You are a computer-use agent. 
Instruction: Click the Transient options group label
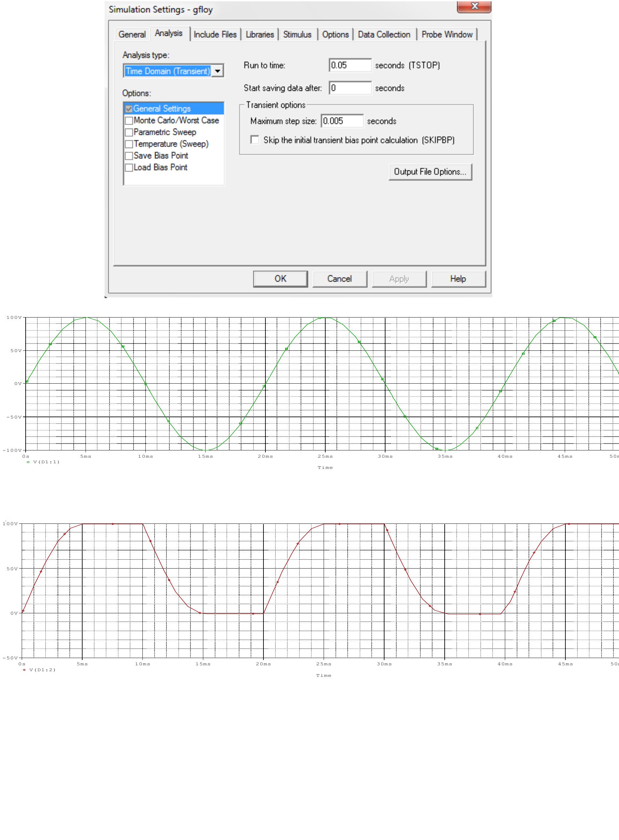(x=276, y=105)
